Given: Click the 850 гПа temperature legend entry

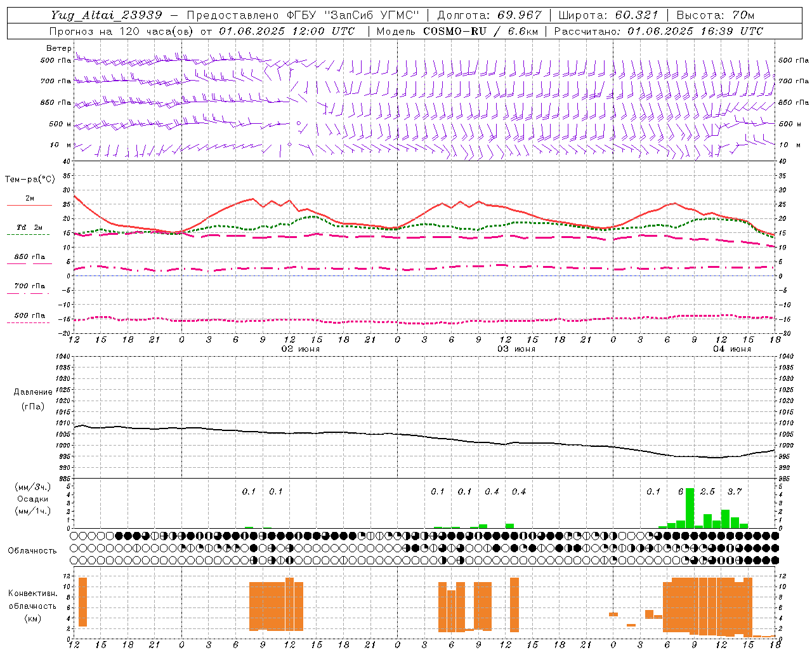Looking at the screenshot, I should click(30, 257).
